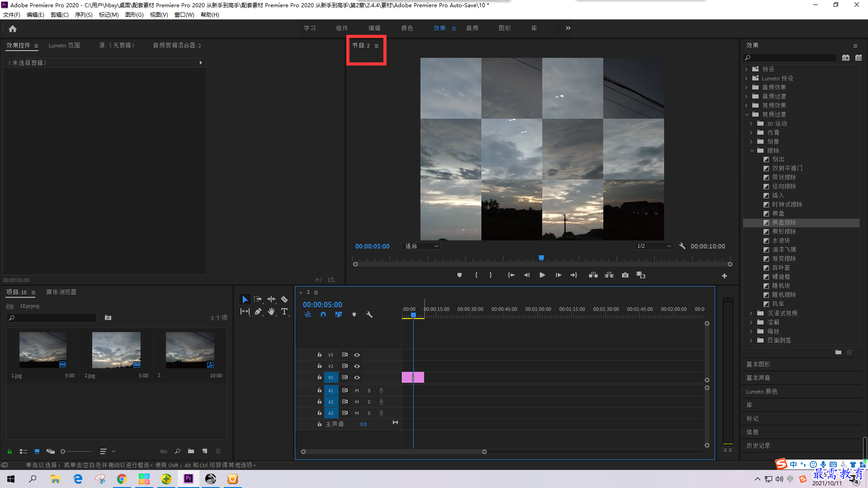The height and width of the screenshot is (488, 868).
Task: Toggle snap in timeline magnet icon
Action: click(x=323, y=314)
